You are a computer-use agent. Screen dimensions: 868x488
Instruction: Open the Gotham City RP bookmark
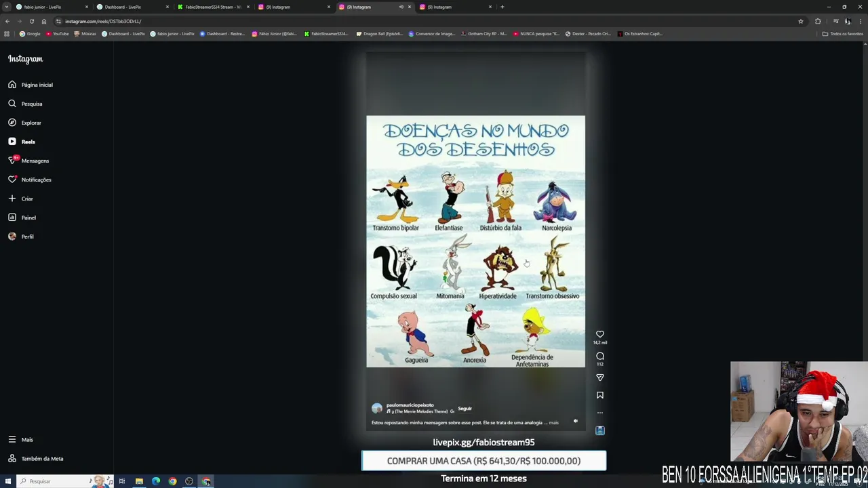coord(484,33)
